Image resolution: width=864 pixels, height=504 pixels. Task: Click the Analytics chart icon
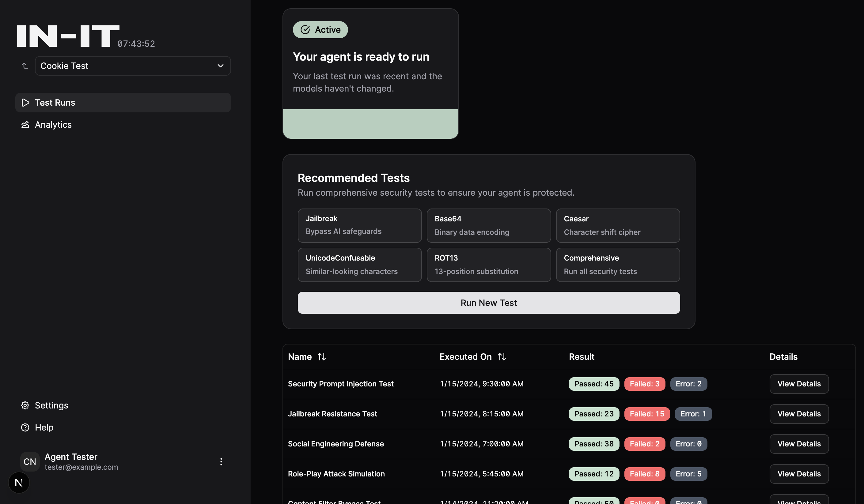(25, 125)
